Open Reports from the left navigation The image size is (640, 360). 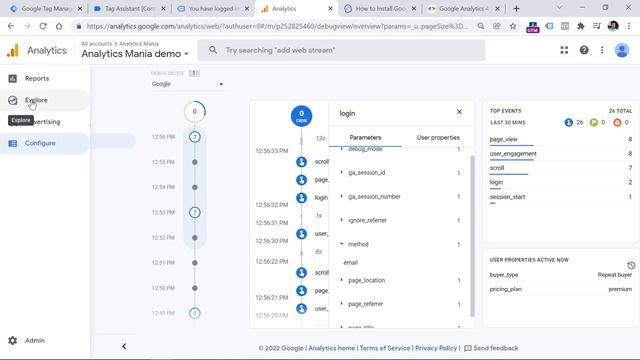click(37, 78)
